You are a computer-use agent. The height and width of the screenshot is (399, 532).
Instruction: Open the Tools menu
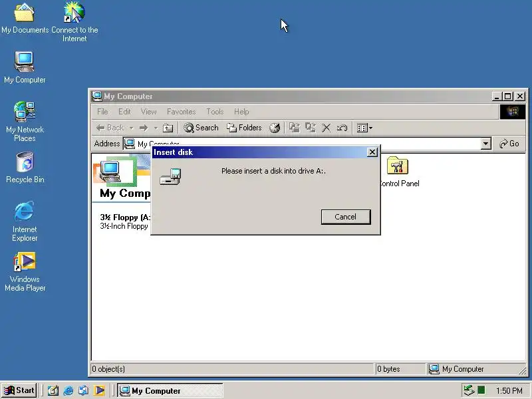coord(215,112)
